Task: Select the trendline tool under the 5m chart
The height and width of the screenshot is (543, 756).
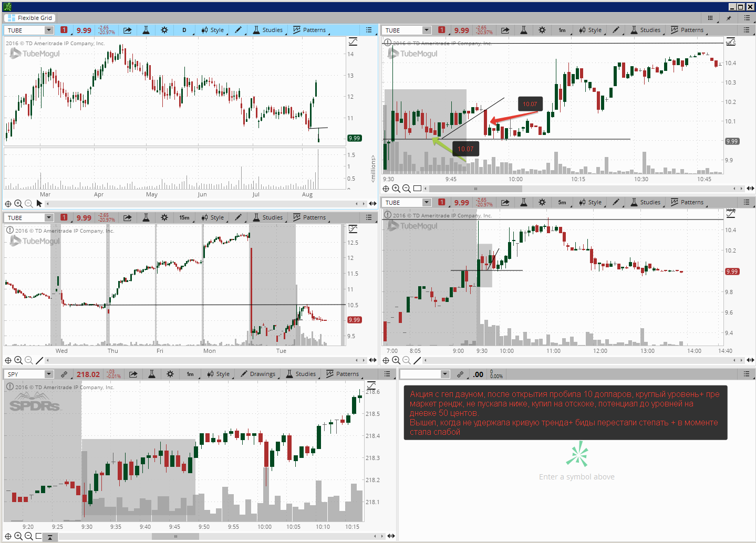Action: pos(417,360)
